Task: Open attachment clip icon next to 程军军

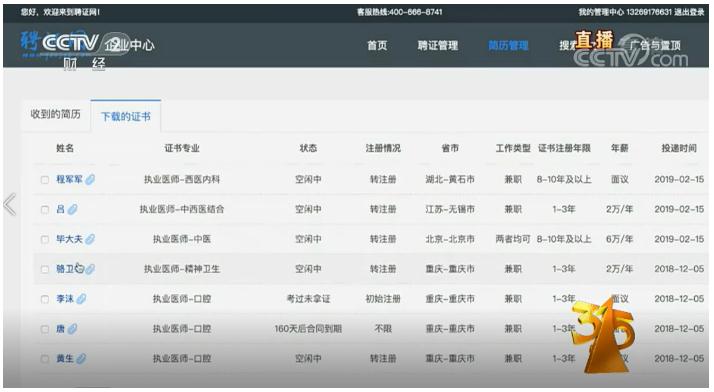Action: click(x=90, y=179)
